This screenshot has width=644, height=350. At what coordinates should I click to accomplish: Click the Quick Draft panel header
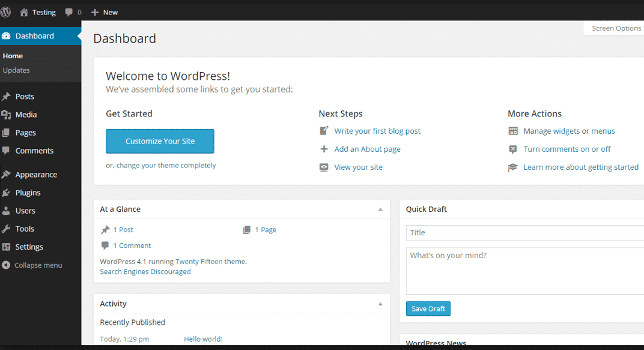(521, 210)
